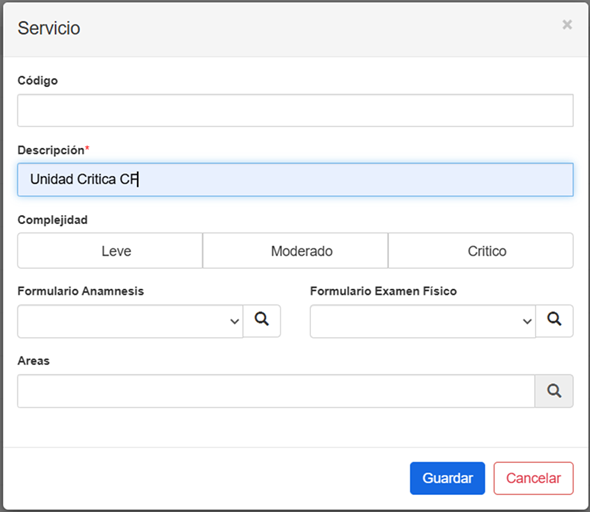Open the Formulario Anamnesis dropdown
This screenshot has height=512, width=590.
[x=130, y=321]
